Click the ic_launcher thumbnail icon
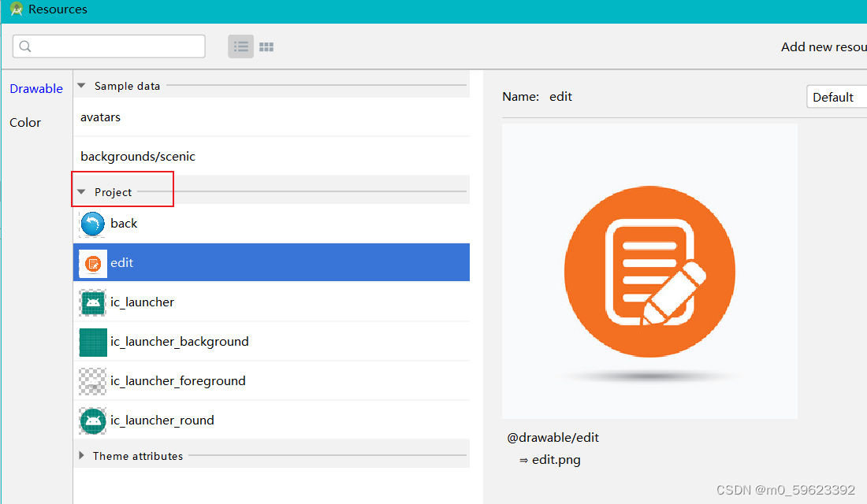The width and height of the screenshot is (867, 504). tap(92, 302)
